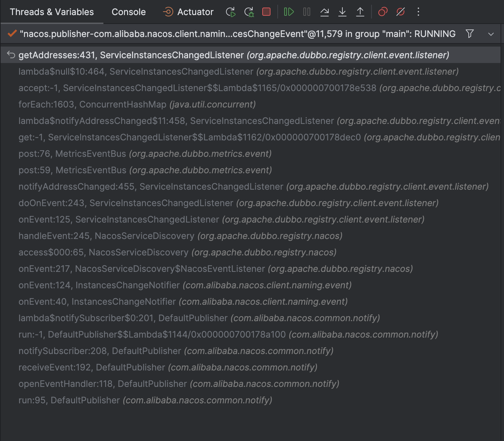Select frame doOnEvent:243
The height and width of the screenshot is (441, 504).
tap(251, 203)
